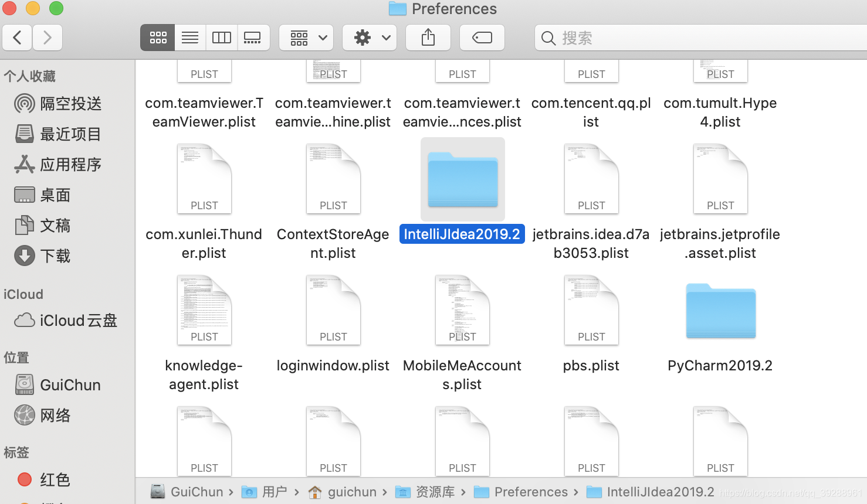867x504 pixels.
Task: Select jetbrains.jetprofile.asset.plist file icon
Action: click(x=720, y=179)
